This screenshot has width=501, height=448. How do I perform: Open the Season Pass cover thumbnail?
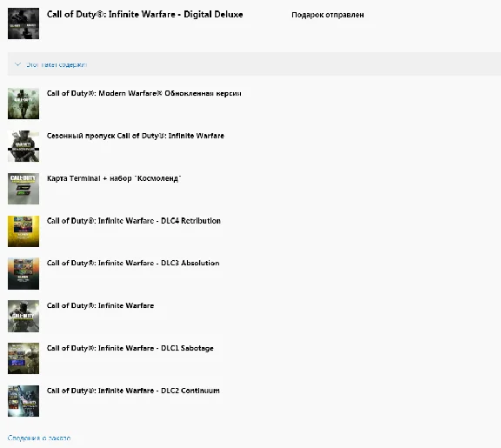(x=23, y=146)
